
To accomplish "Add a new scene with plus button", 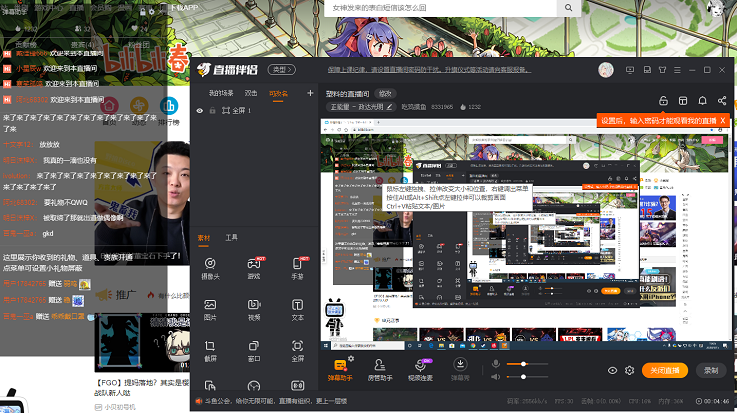I will (x=310, y=93).
